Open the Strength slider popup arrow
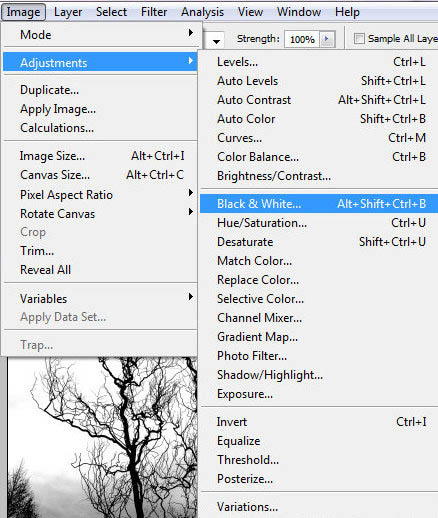This screenshot has width=438, height=518. [x=327, y=39]
